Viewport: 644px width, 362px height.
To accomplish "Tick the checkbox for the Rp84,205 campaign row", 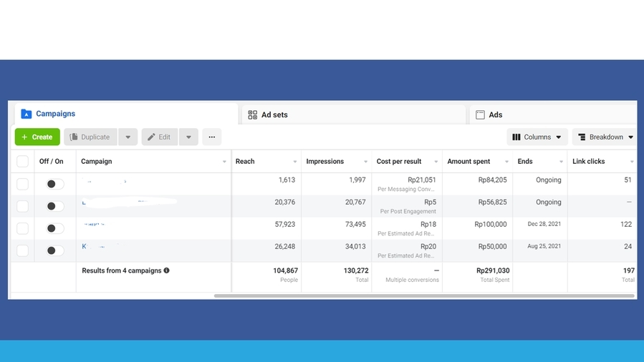I will 23,184.
